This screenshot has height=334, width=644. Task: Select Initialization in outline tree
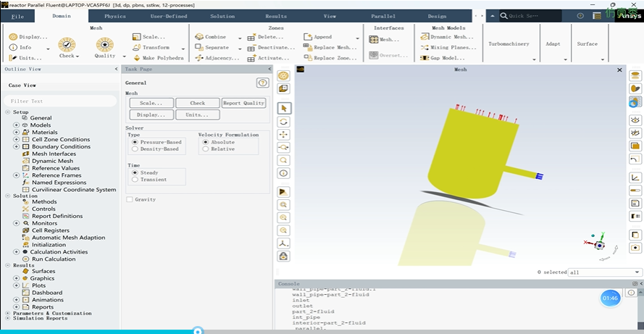click(x=49, y=244)
